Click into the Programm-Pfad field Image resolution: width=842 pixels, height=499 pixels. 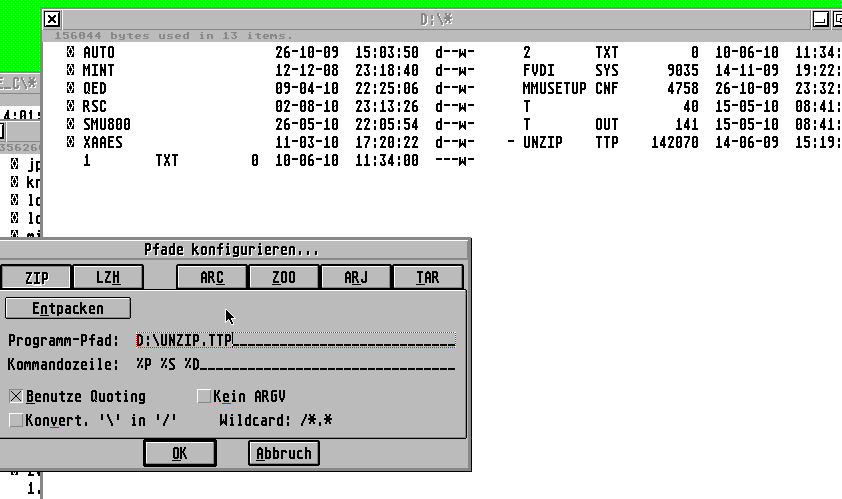[295, 341]
